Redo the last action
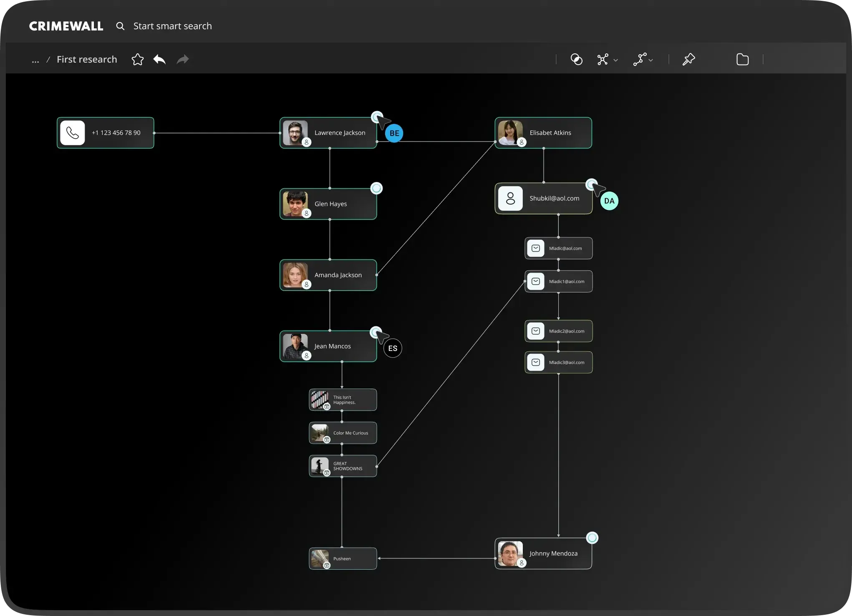Viewport: 852px width, 616px height. 182,59
